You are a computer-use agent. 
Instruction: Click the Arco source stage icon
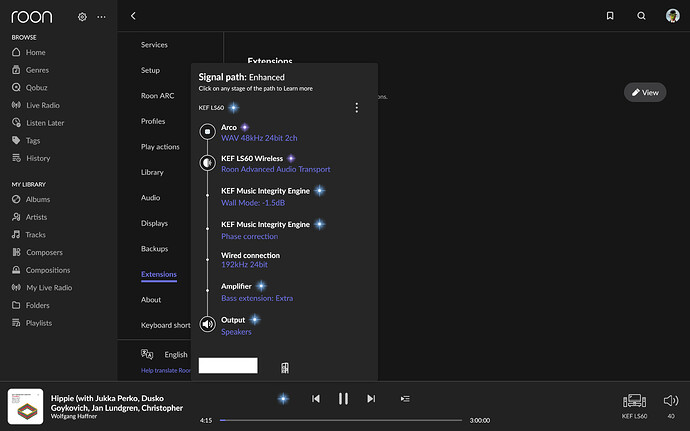click(207, 132)
